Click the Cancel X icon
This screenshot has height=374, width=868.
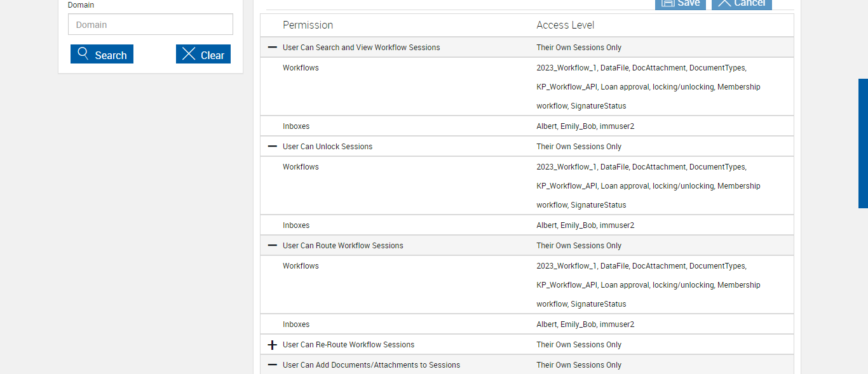[x=724, y=3]
